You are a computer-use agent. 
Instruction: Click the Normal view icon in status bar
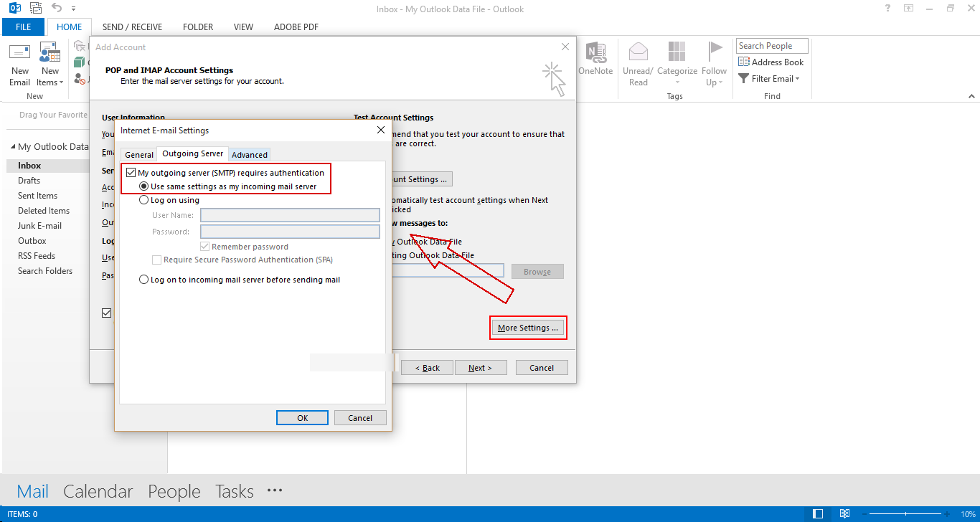818,514
